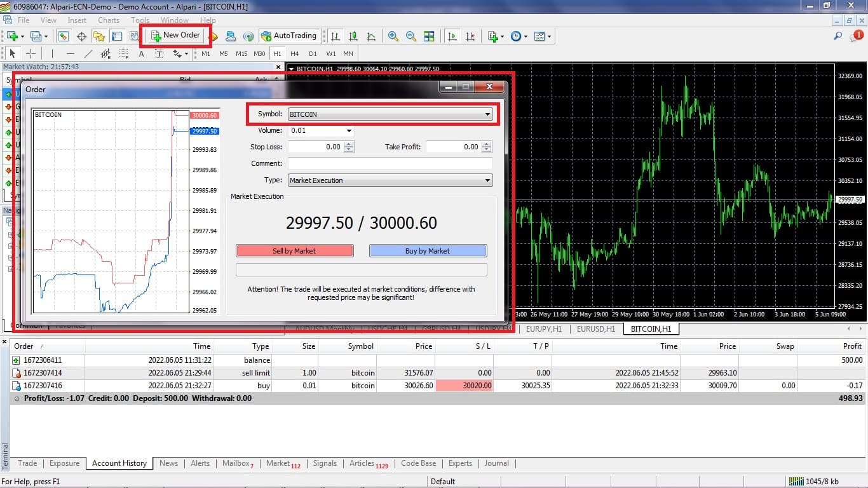Screen dimensions: 868x488
Task: Switch chart to bar chart icon
Action: coord(335,36)
